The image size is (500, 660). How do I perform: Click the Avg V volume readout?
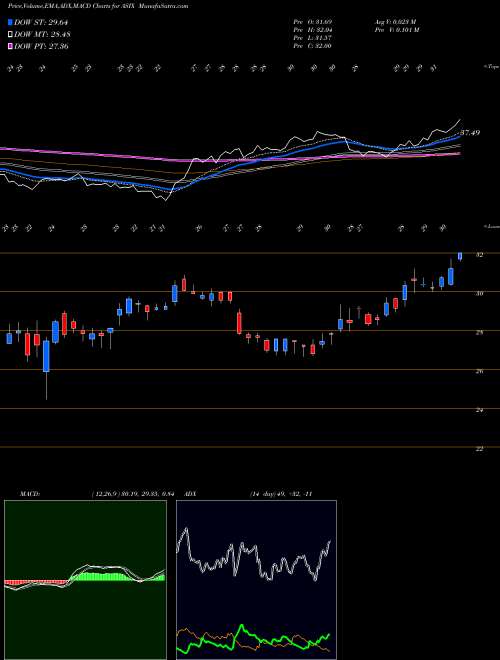point(395,22)
